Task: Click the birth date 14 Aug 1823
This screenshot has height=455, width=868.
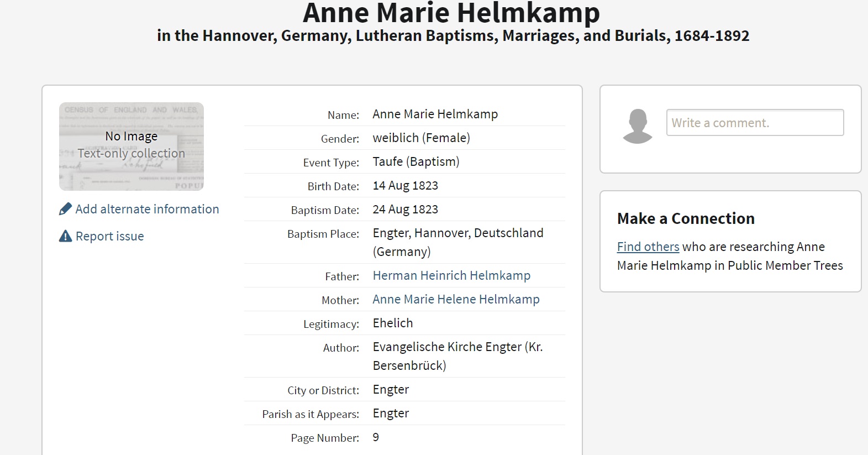Action: [x=405, y=186]
